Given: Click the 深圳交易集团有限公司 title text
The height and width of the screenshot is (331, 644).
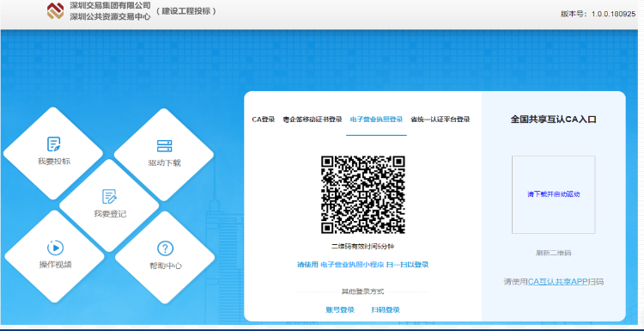Looking at the screenshot, I should [110, 6].
